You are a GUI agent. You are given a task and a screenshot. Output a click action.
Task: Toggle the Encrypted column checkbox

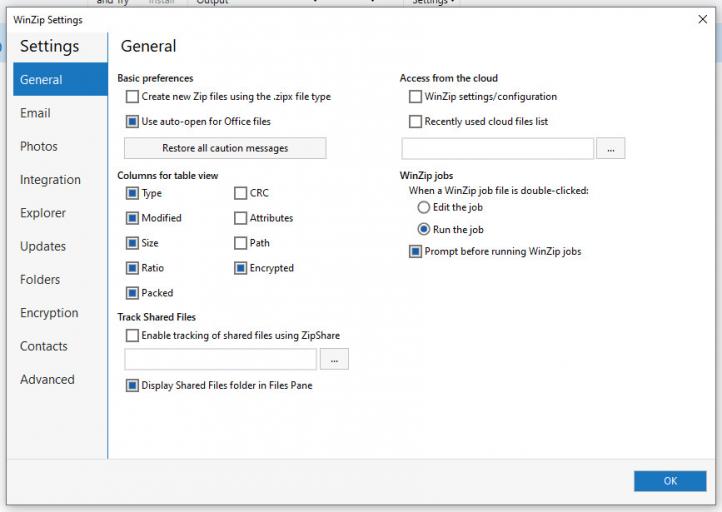[x=240, y=268]
